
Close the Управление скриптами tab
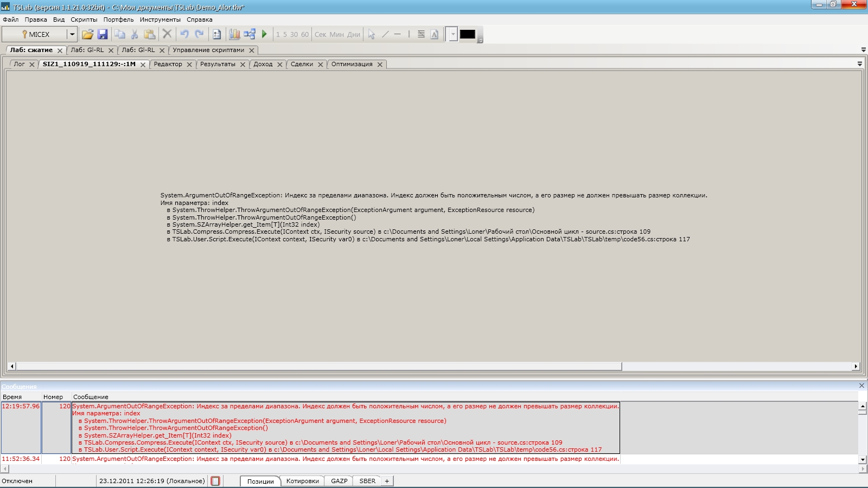coord(251,50)
